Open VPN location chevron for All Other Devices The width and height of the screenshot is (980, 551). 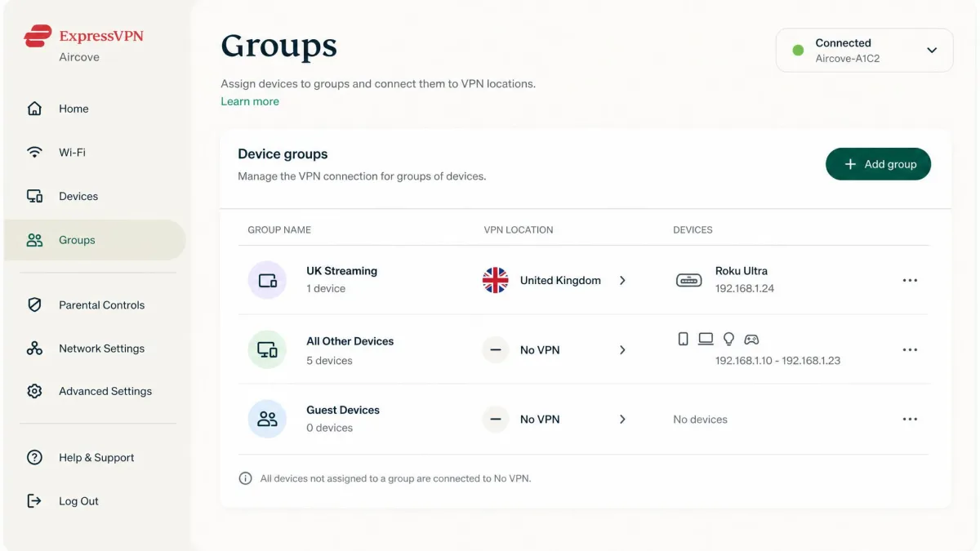(622, 349)
